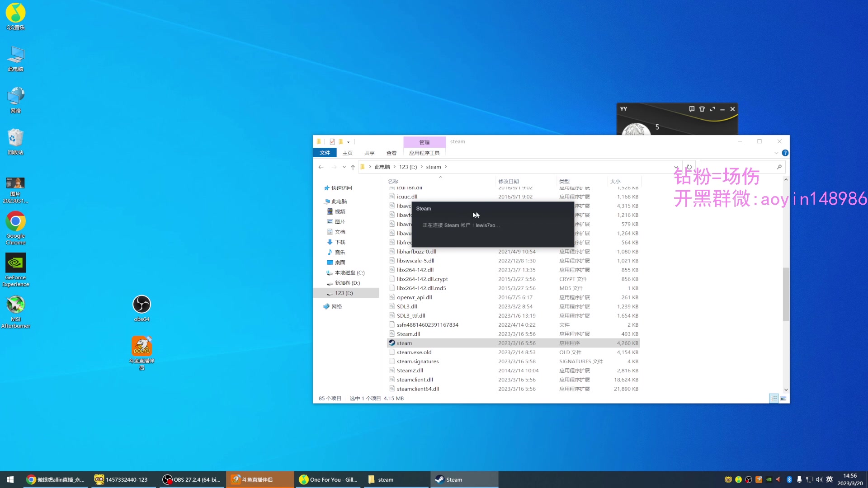
Task: Open Google Chrome desktop icon
Action: pos(15,229)
